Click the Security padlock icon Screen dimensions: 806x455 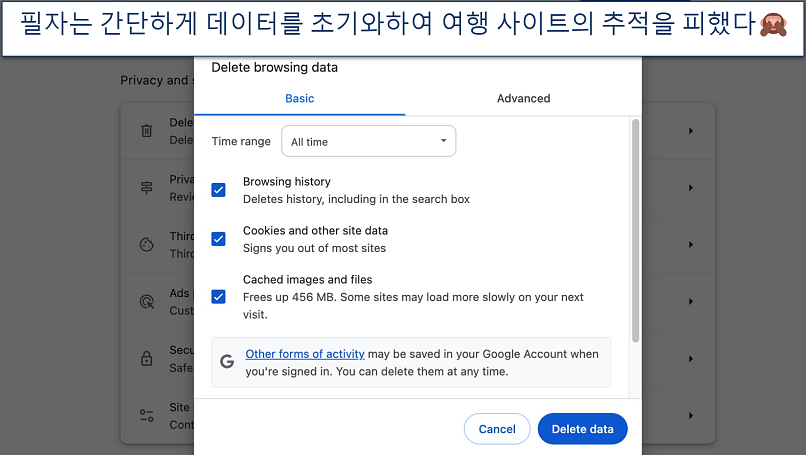[x=147, y=358]
